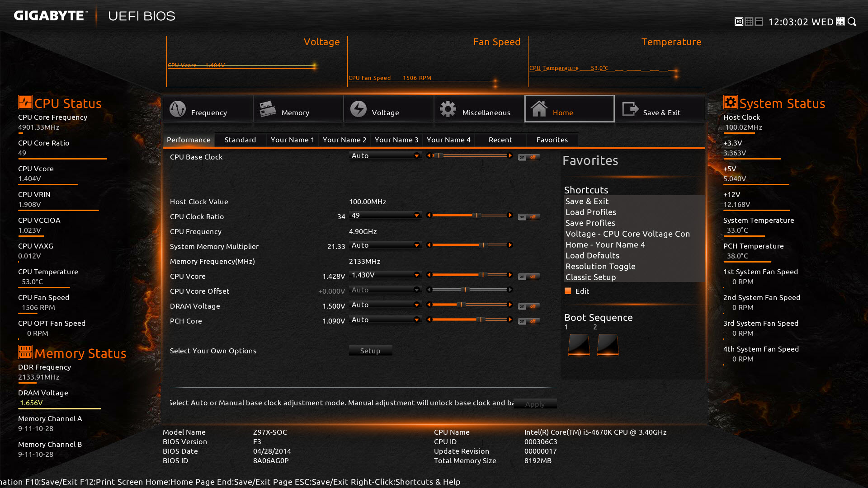
Task: Open the PCH Core Auto dropdown
Action: (x=385, y=319)
